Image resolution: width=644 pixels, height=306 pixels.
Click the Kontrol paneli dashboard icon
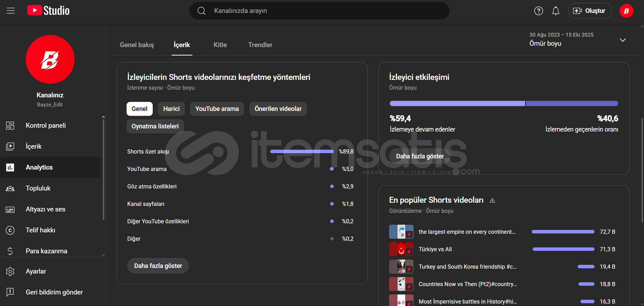click(x=10, y=126)
